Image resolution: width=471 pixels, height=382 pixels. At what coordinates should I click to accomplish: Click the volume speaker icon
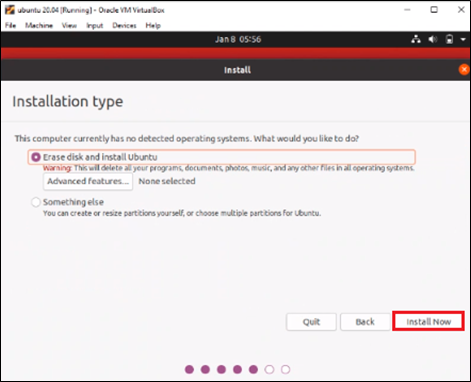[x=433, y=39]
